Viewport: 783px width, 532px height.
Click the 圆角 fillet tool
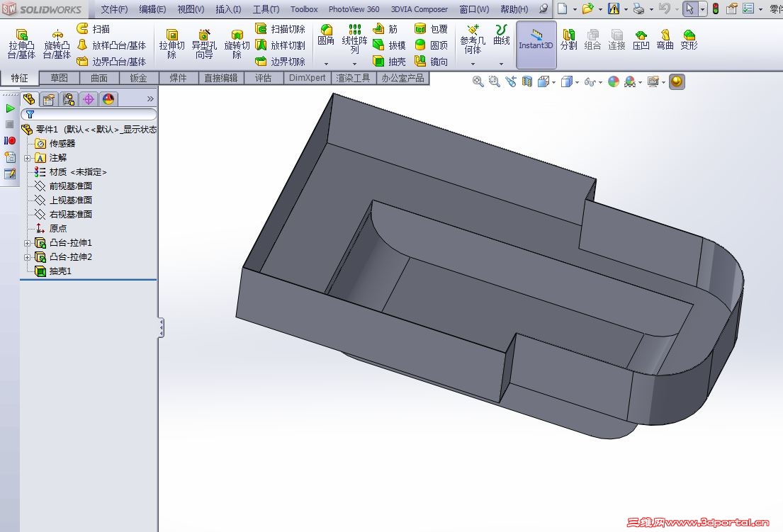click(x=326, y=35)
